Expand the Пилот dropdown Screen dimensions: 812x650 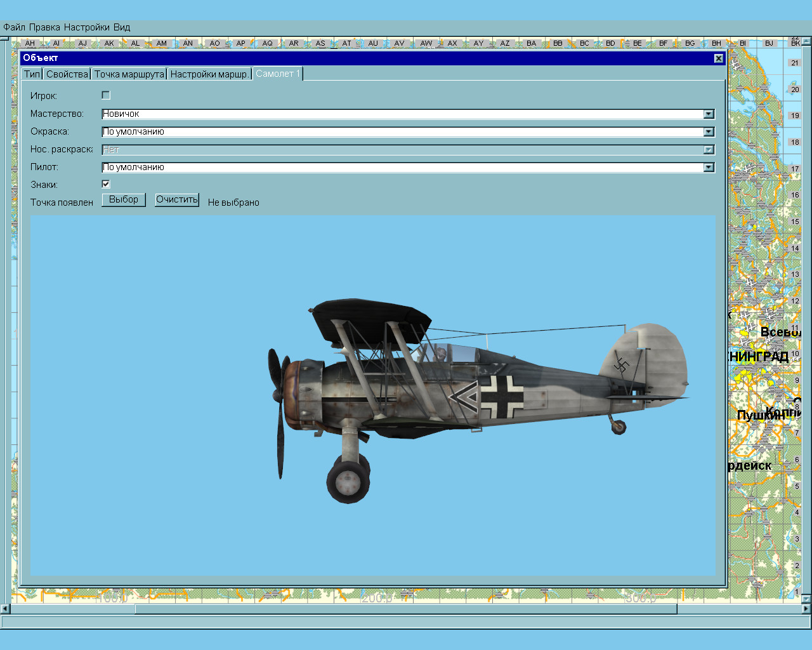pyautogui.click(x=709, y=168)
